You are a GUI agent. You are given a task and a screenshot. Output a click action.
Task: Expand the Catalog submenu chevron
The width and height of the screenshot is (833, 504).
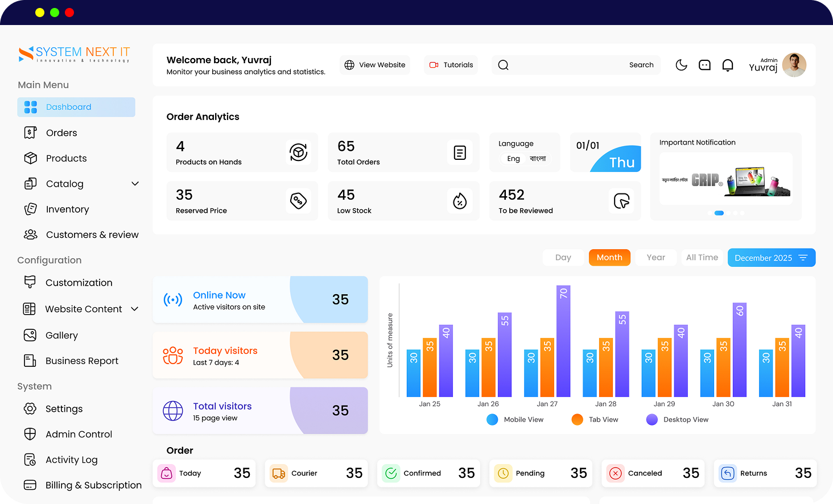click(x=135, y=184)
